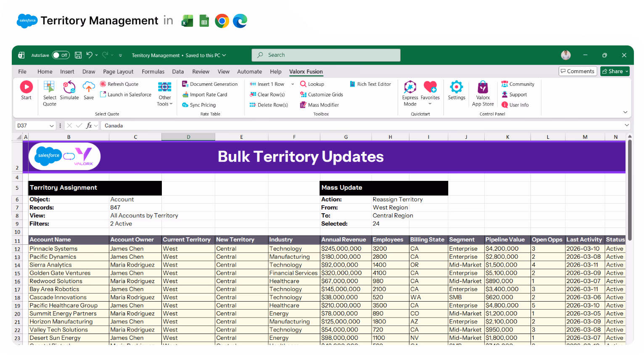Toggle AutoSave off switch to on
This screenshot has width=644, height=355.
click(61, 55)
